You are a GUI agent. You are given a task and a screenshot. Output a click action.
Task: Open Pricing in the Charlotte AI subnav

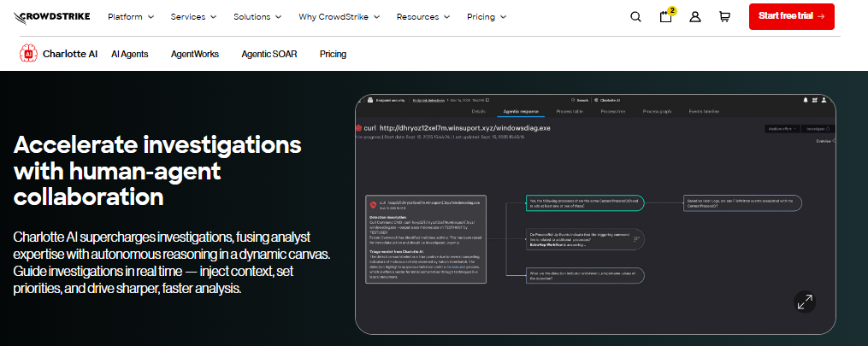point(333,54)
